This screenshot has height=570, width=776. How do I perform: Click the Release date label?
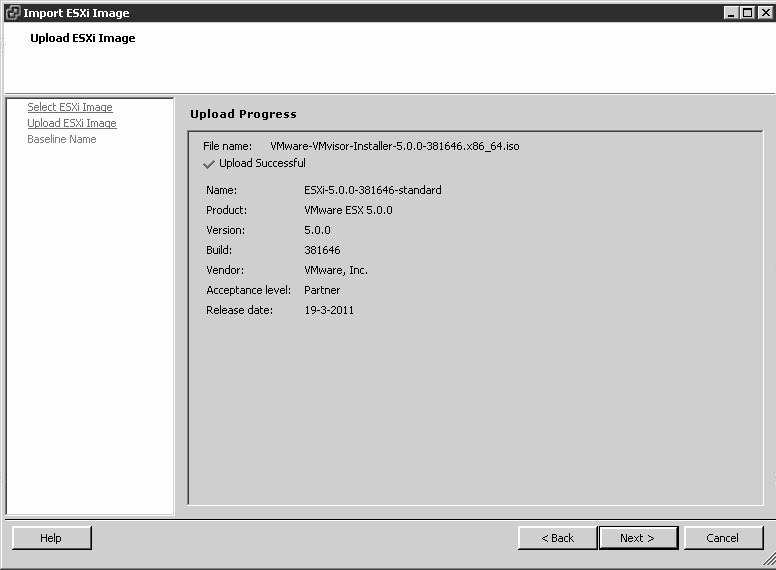240,310
